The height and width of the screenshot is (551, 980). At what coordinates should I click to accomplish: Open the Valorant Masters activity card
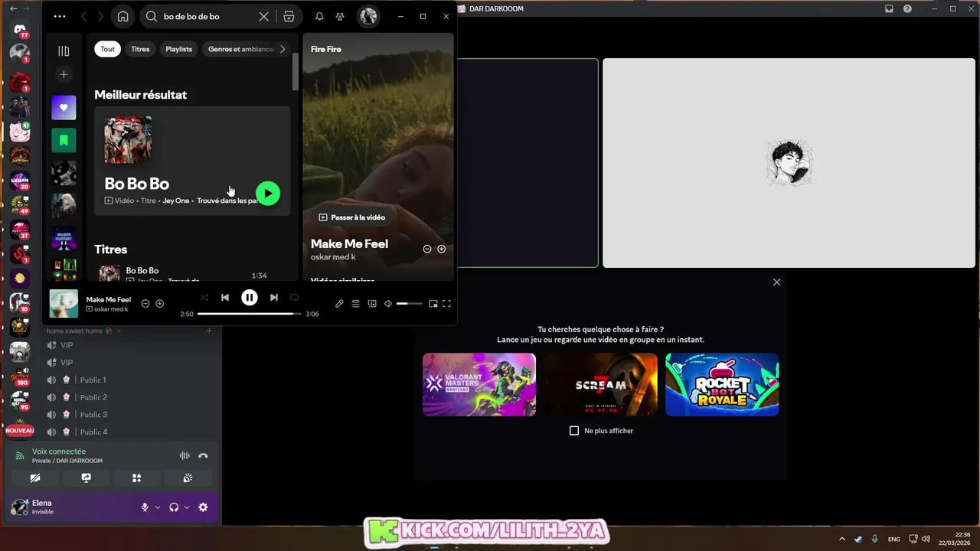tap(479, 384)
